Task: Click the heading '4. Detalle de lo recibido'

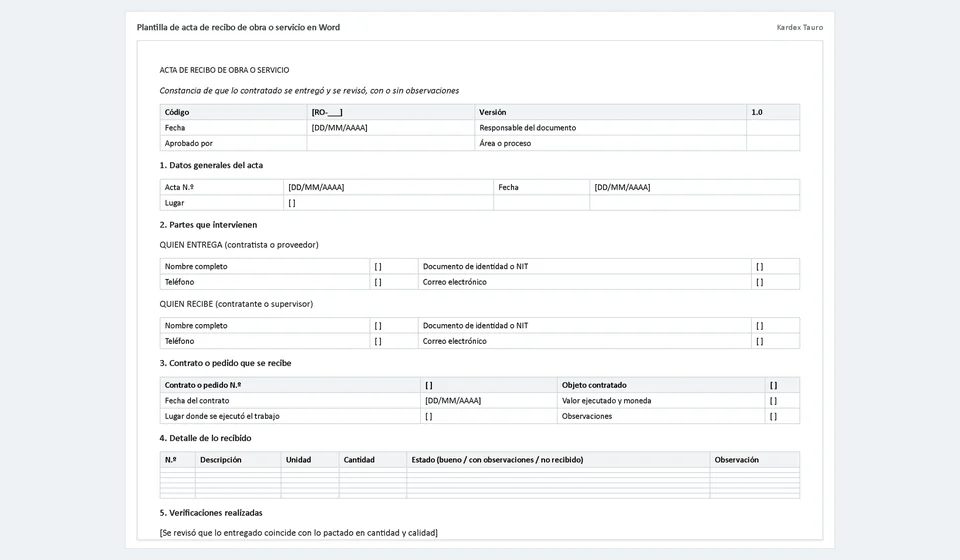Action: (205, 438)
